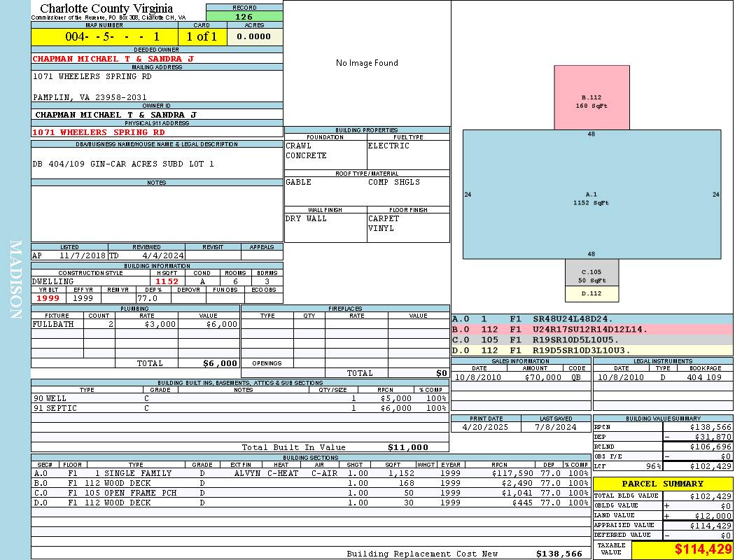Image resolution: width=735 pixels, height=560 pixels.
Task: Click the red physical 911 address
Action: [x=99, y=132]
